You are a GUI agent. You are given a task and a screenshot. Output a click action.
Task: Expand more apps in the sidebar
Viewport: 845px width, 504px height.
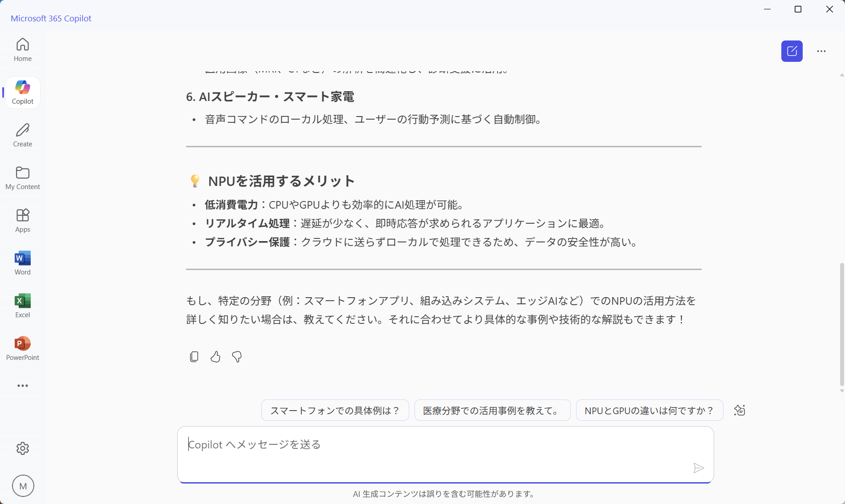click(x=22, y=385)
